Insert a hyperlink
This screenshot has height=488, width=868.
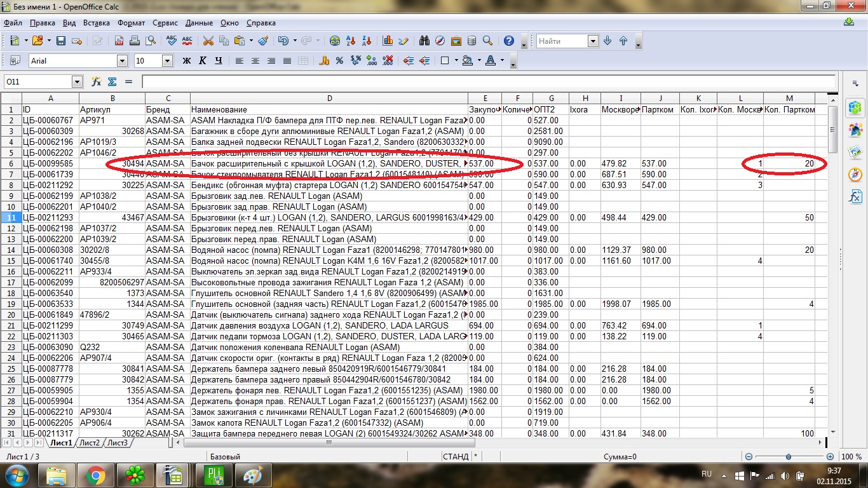(x=335, y=41)
